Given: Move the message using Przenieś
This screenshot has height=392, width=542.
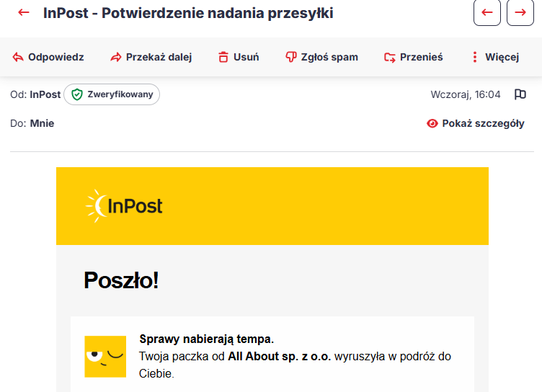Looking at the screenshot, I should tap(413, 57).
